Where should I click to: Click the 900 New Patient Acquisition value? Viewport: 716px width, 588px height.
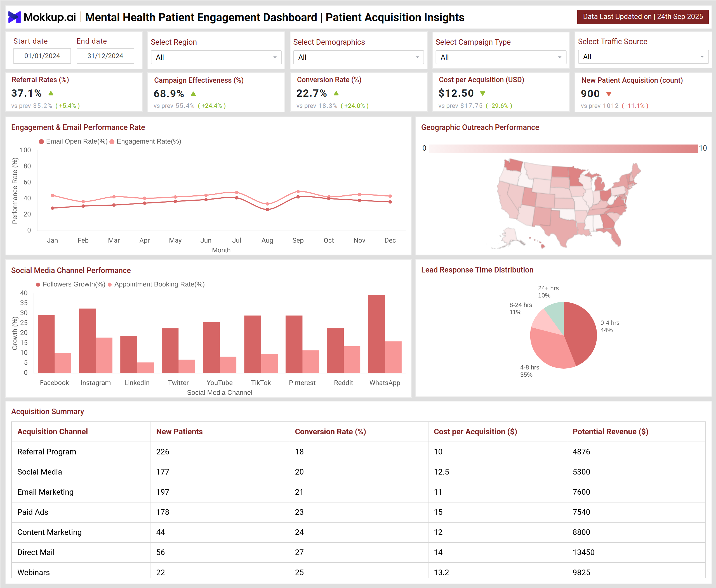pos(590,94)
